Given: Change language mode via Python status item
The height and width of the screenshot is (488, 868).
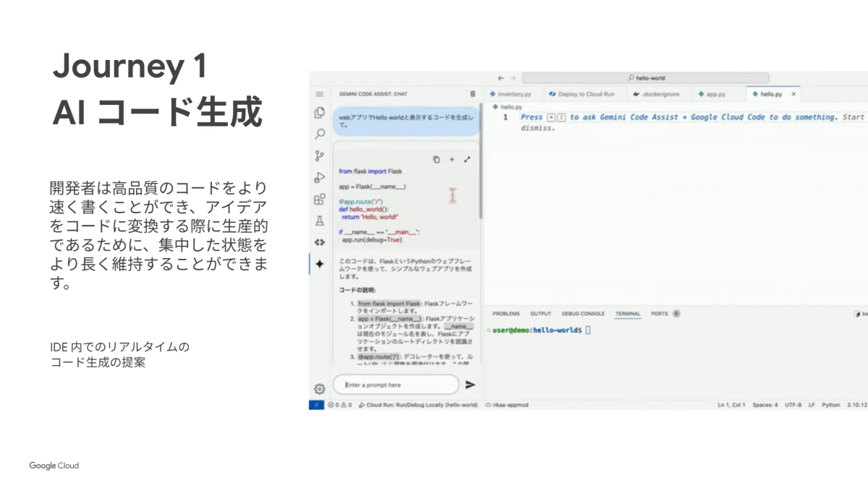Looking at the screenshot, I should click(830, 405).
